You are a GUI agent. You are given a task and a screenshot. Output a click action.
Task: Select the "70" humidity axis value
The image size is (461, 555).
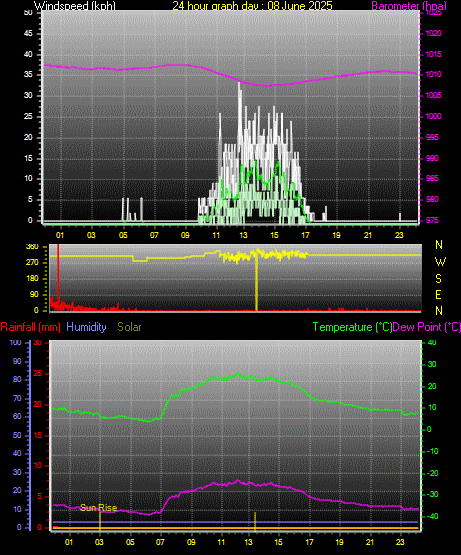coord(17,399)
